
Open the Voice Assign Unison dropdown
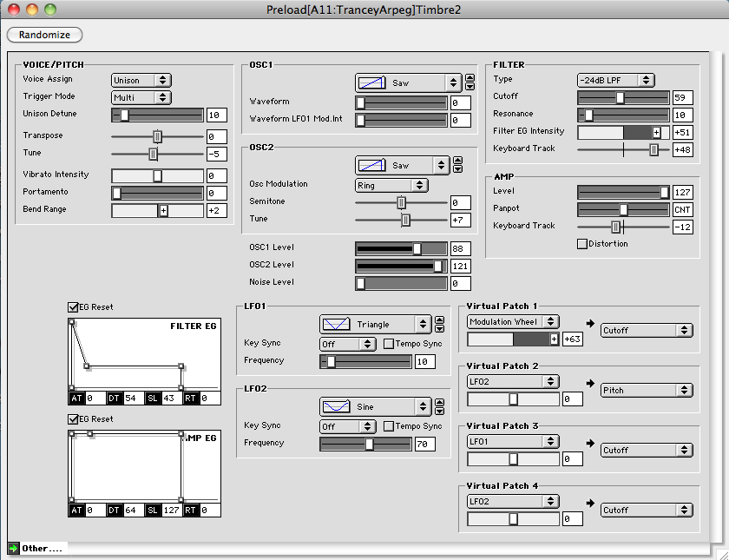pos(141,80)
